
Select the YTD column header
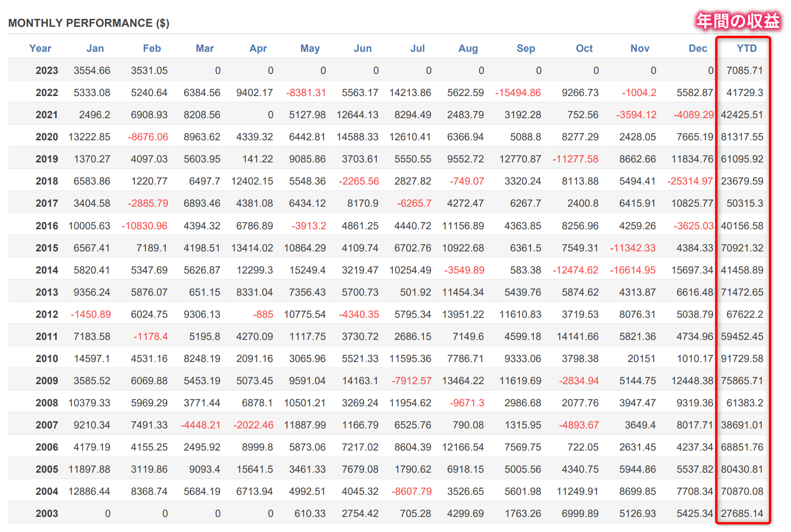pos(746,48)
